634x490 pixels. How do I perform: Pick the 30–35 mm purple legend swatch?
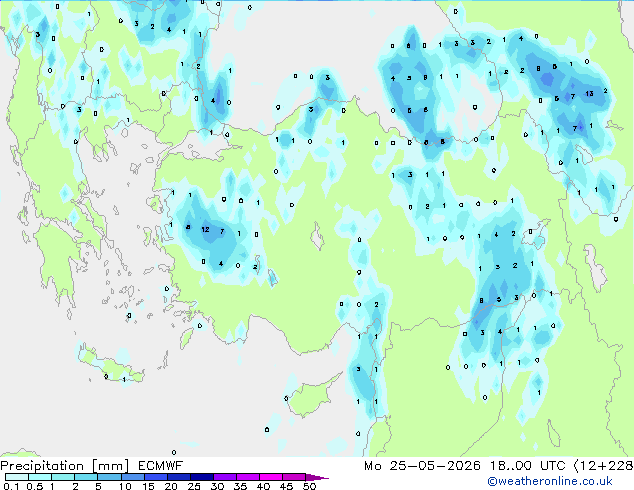click(224, 477)
